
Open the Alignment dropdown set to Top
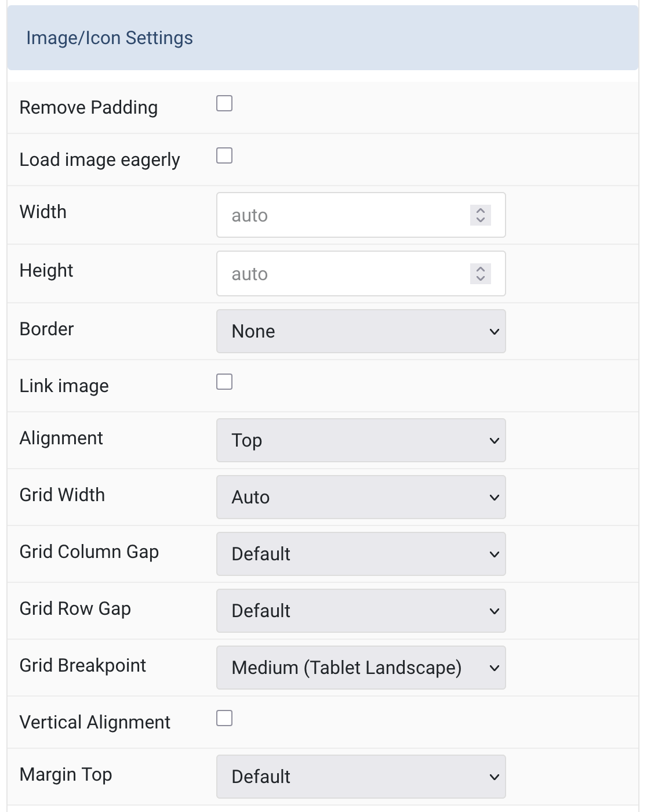point(361,440)
